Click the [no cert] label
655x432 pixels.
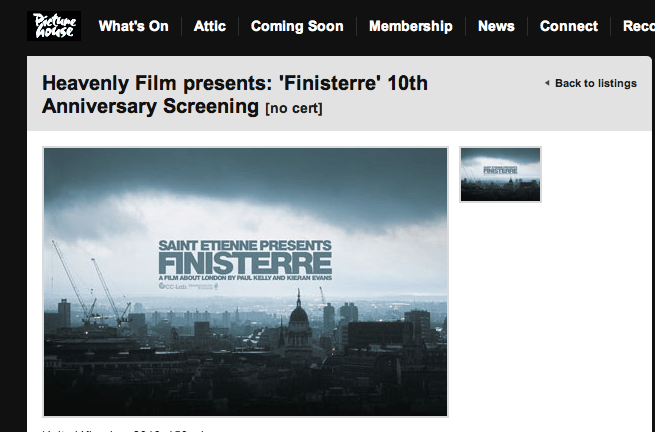(294, 108)
